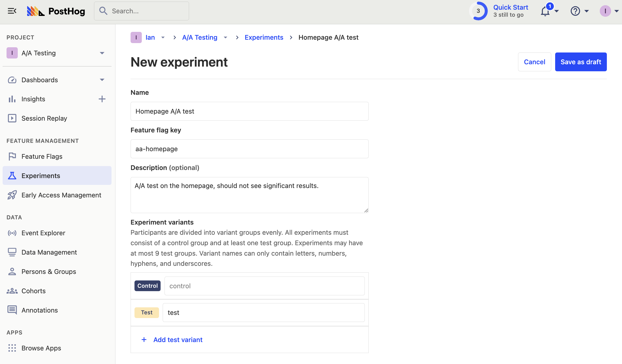
Task: Open the user avatar account menu
Action: click(605, 11)
